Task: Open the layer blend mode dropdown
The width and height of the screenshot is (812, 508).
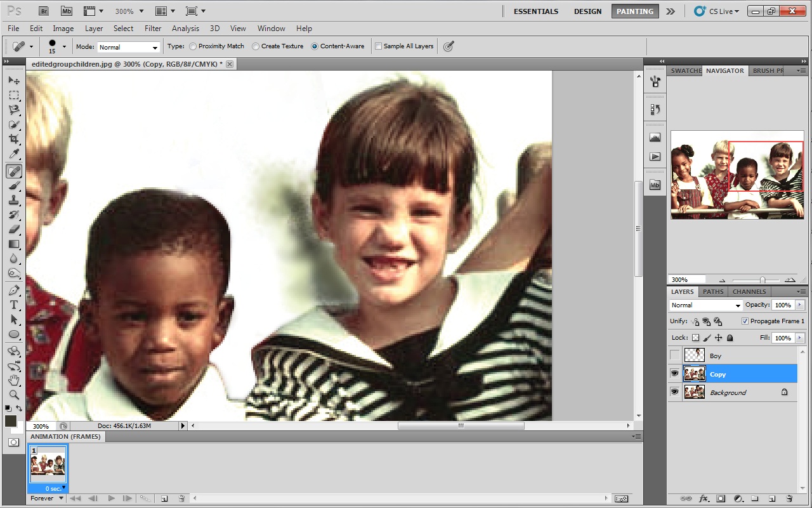Action: (705, 305)
